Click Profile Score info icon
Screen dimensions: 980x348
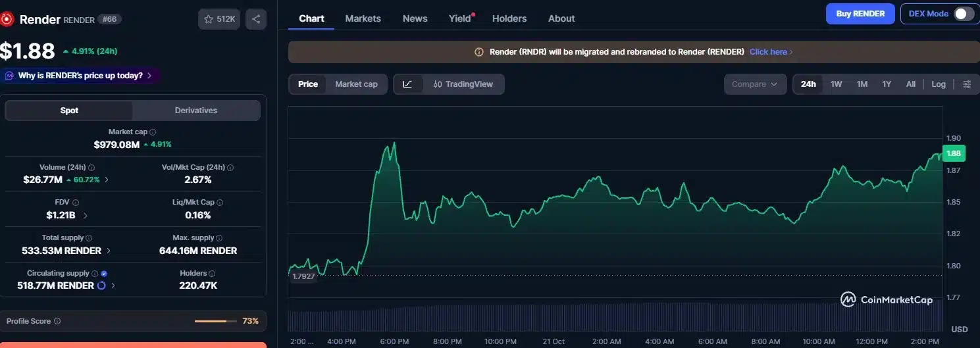57,322
